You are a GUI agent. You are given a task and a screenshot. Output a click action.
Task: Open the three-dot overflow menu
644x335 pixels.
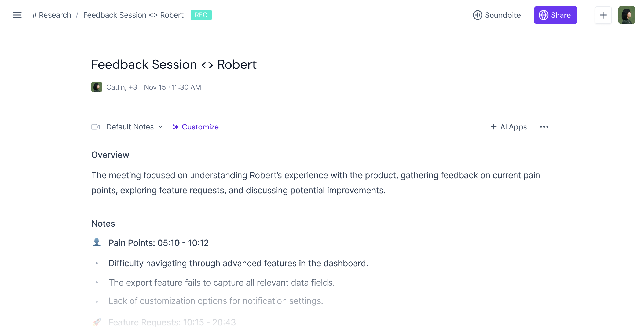pyautogui.click(x=544, y=127)
